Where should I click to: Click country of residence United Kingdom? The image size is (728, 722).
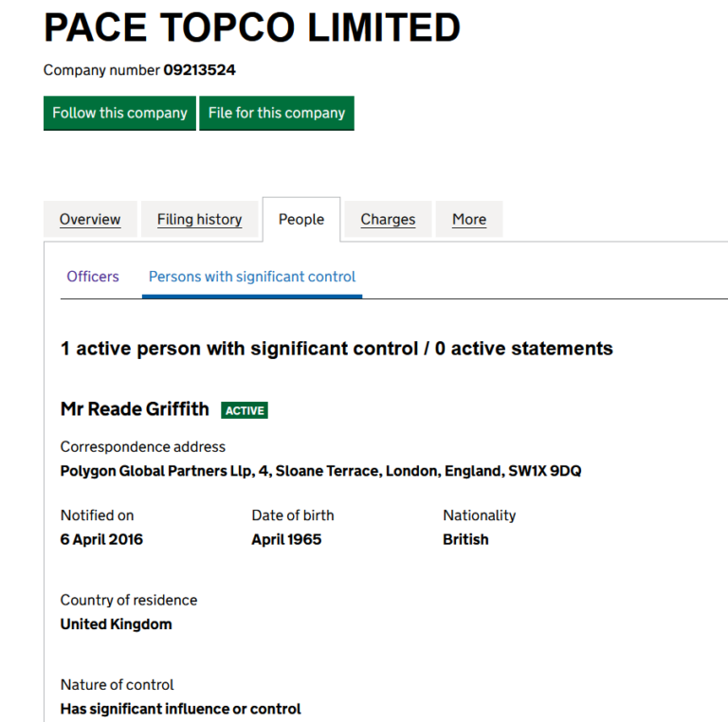point(116,624)
